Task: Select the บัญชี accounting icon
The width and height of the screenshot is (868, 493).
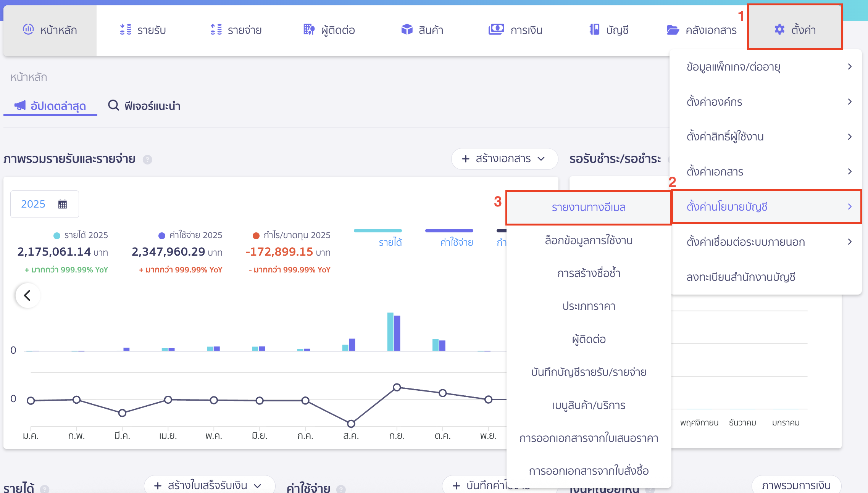Action: coord(594,29)
